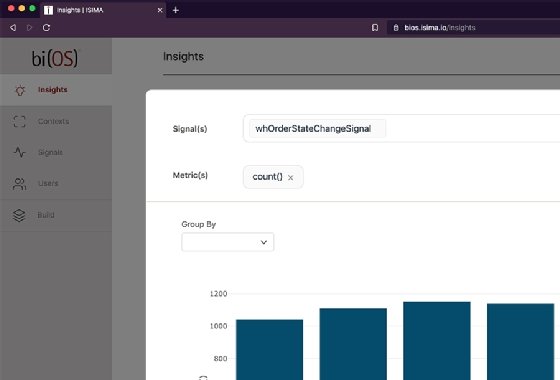560x380 pixels.
Task: Click the green window fullscreen button
Action: 32,8
